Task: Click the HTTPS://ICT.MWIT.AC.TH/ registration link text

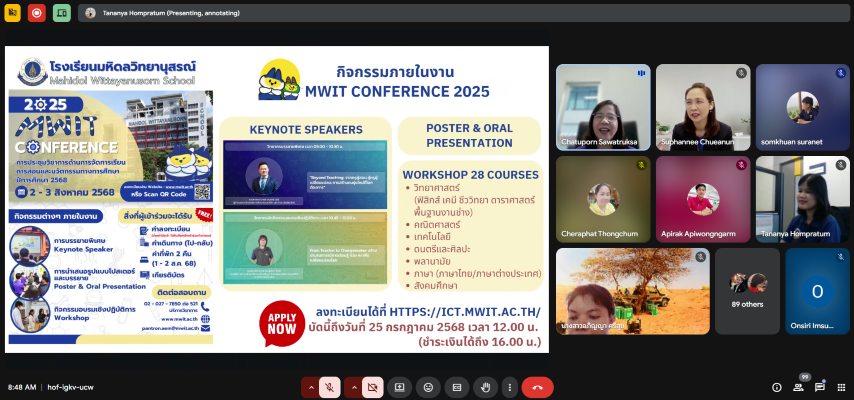Action: (x=465, y=312)
